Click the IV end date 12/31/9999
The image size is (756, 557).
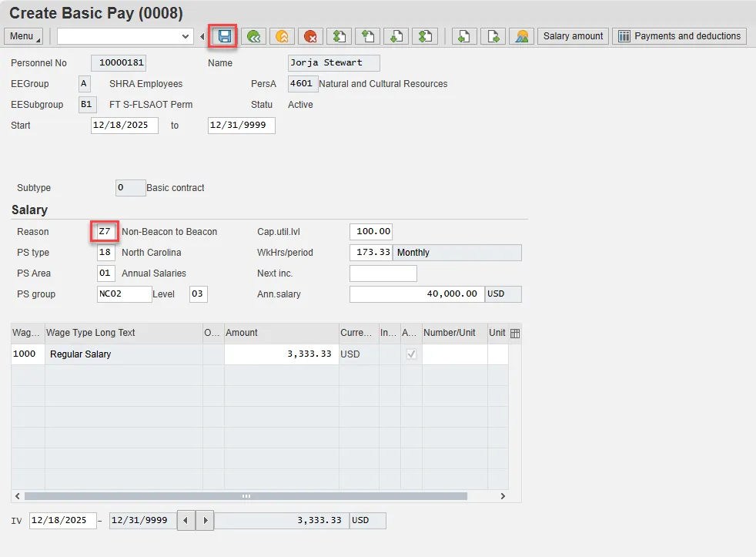pyautogui.click(x=142, y=520)
